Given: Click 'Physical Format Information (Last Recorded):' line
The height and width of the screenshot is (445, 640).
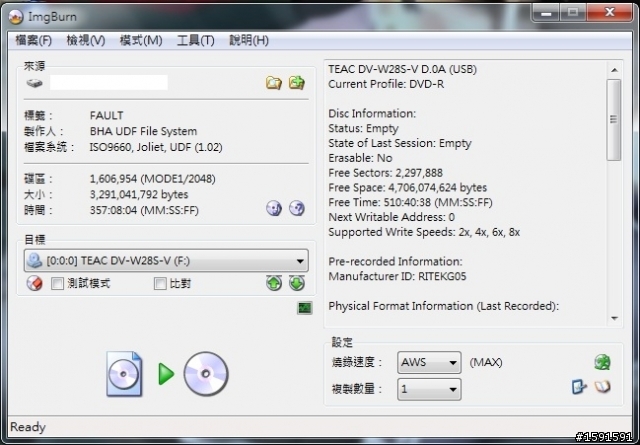Looking at the screenshot, I should click(444, 306).
